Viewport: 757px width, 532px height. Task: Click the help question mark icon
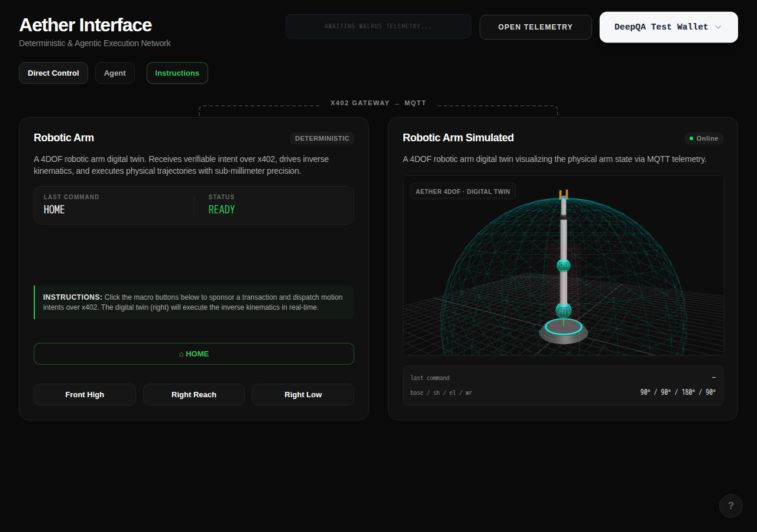click(x=731, y=506)
